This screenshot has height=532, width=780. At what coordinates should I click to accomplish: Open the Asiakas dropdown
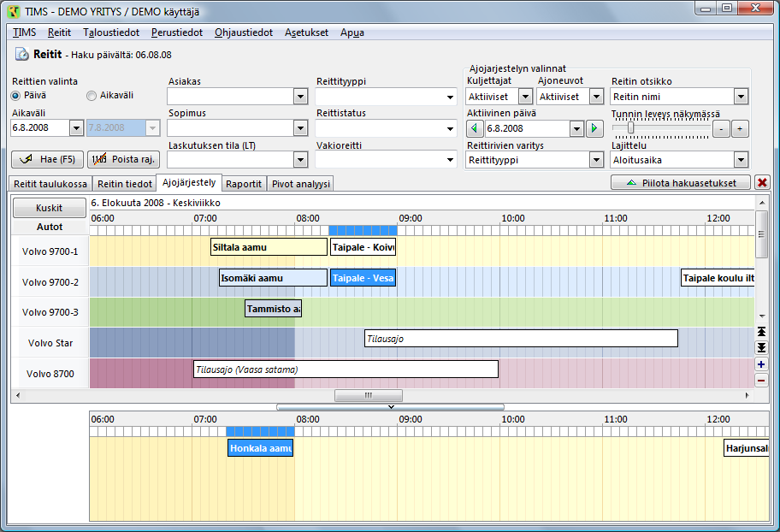point(300,97)
